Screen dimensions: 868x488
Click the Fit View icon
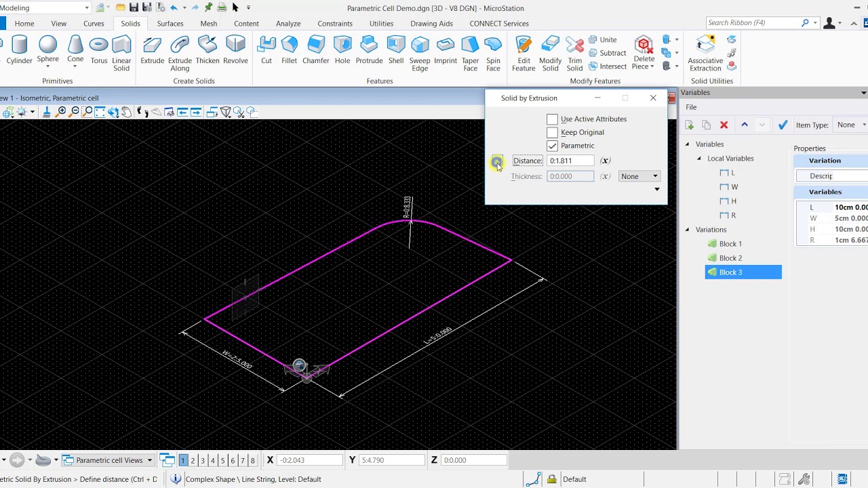[100, 112]
